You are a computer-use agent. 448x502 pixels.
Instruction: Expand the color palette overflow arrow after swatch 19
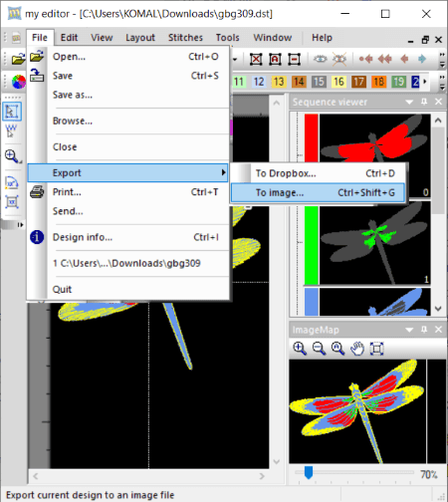pyautogui.click(x=424, y=82)
